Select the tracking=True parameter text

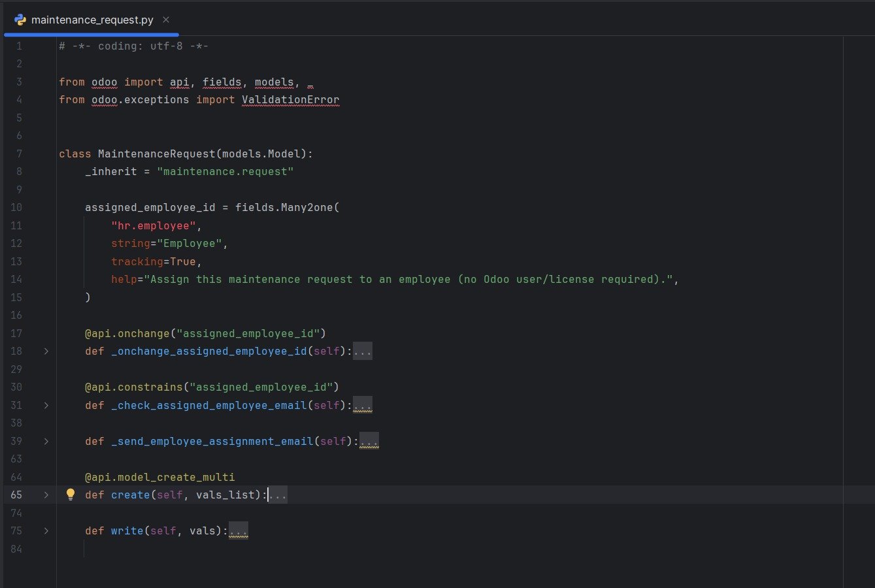154,261
